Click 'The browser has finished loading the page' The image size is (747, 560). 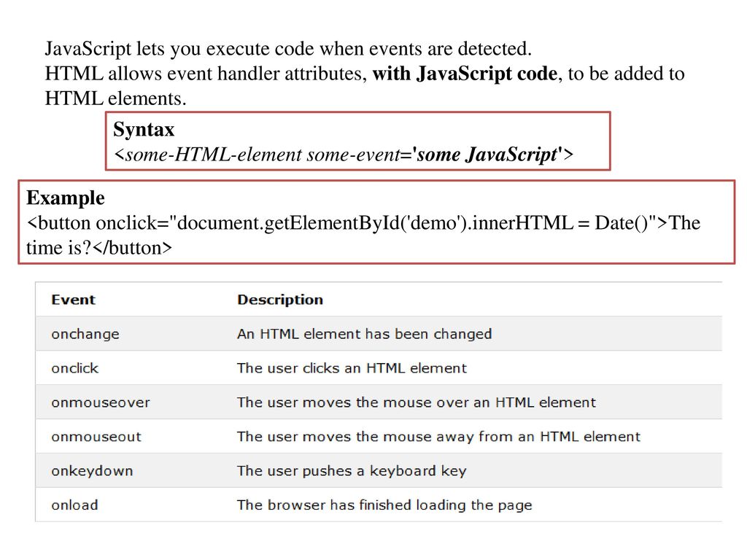384,505
